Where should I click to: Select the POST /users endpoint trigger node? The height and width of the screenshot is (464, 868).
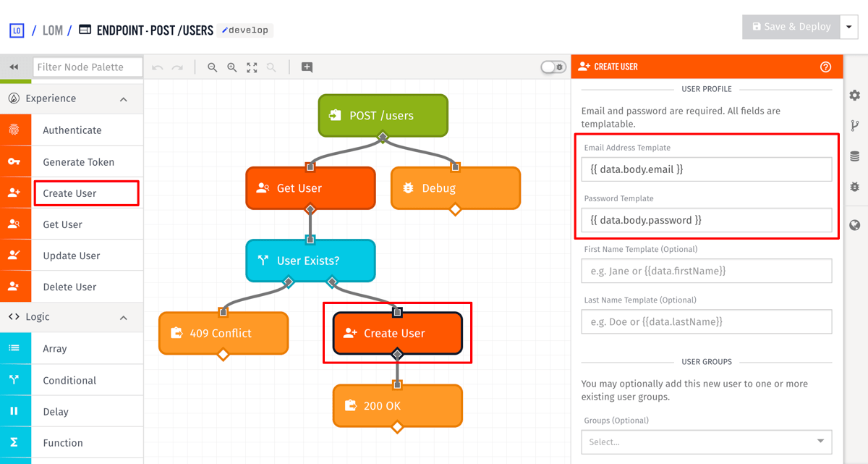(383, 115)
